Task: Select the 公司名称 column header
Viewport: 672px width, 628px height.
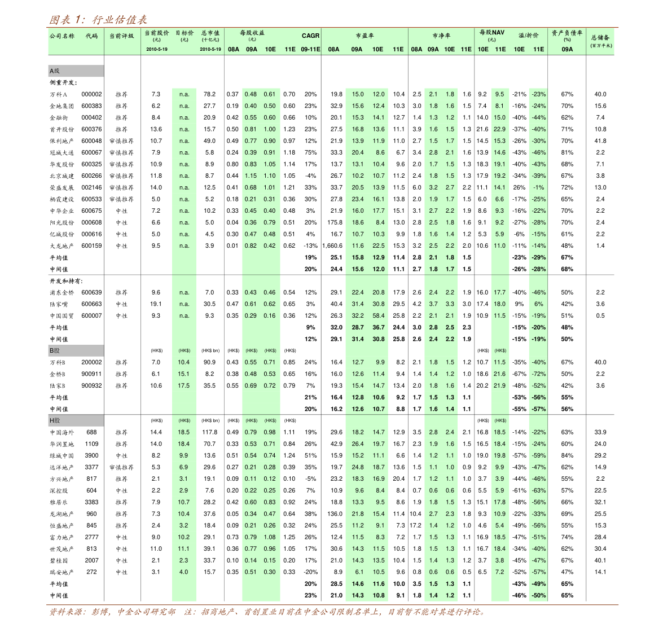Action: click(x=62, y=36)
